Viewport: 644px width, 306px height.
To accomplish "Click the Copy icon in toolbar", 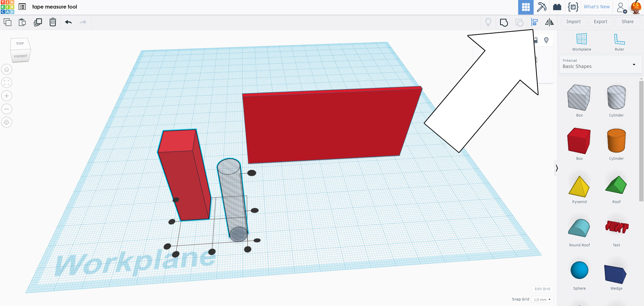I will pos(8,22).
